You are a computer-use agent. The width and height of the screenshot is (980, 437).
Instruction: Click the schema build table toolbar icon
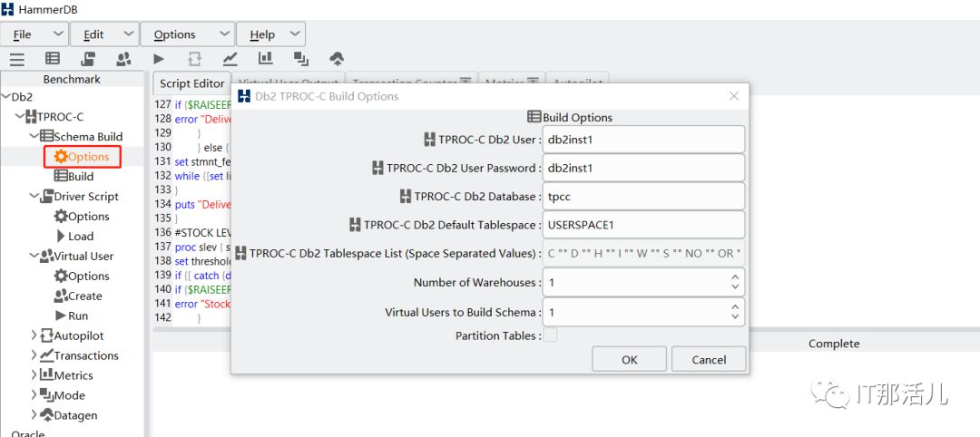coord(54,59)
